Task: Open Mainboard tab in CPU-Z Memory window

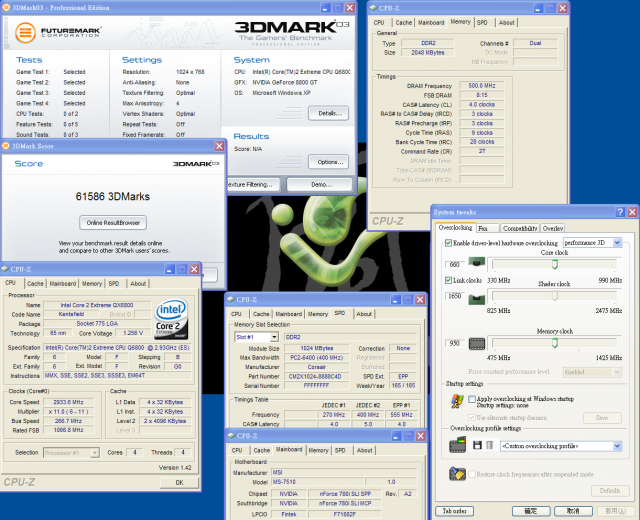Action: 431,22
